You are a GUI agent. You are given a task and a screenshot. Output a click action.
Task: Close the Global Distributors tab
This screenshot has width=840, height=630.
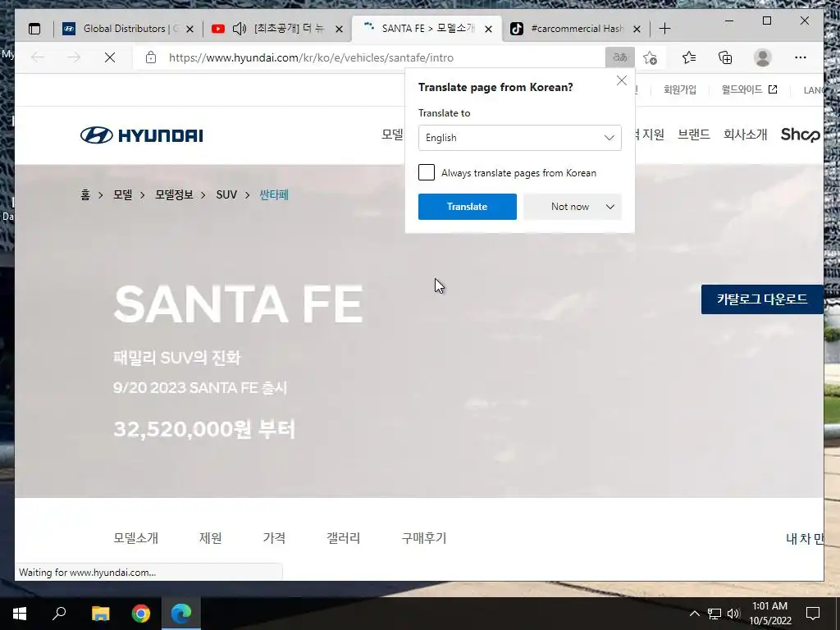(189, 29)
